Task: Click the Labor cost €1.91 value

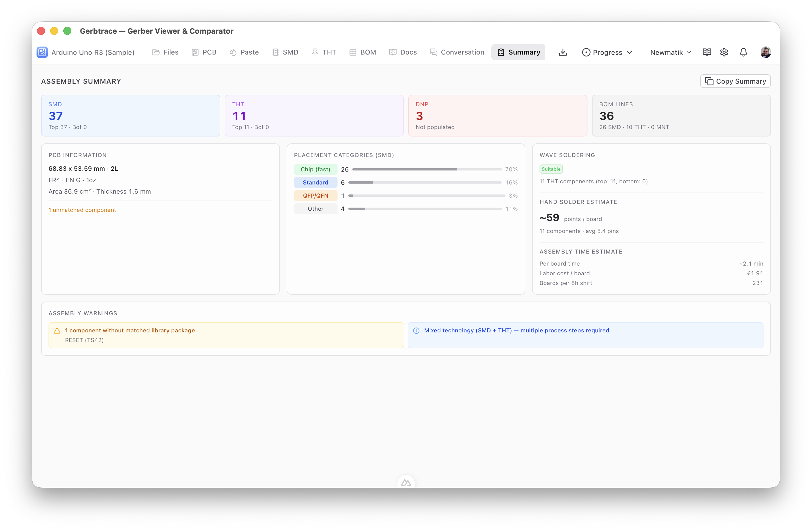Action: click(x=755, y=274)
